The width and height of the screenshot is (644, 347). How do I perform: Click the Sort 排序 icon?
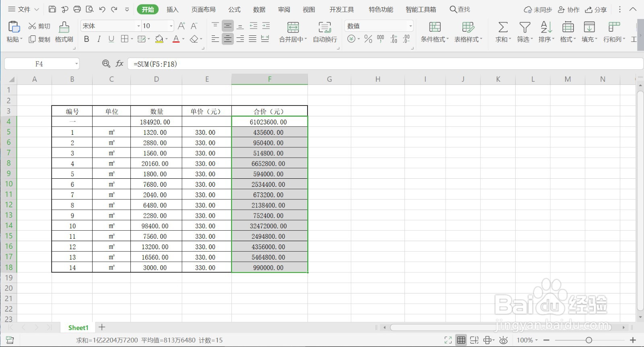(x=546, y=27)
